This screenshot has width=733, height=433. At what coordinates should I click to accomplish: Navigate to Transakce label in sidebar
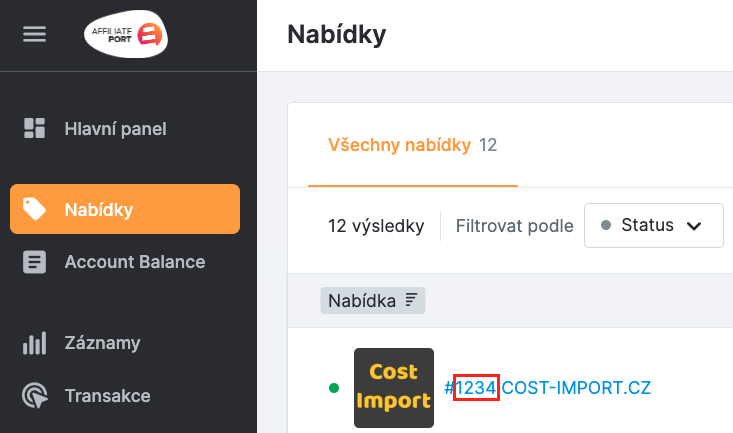pos(107,396)
